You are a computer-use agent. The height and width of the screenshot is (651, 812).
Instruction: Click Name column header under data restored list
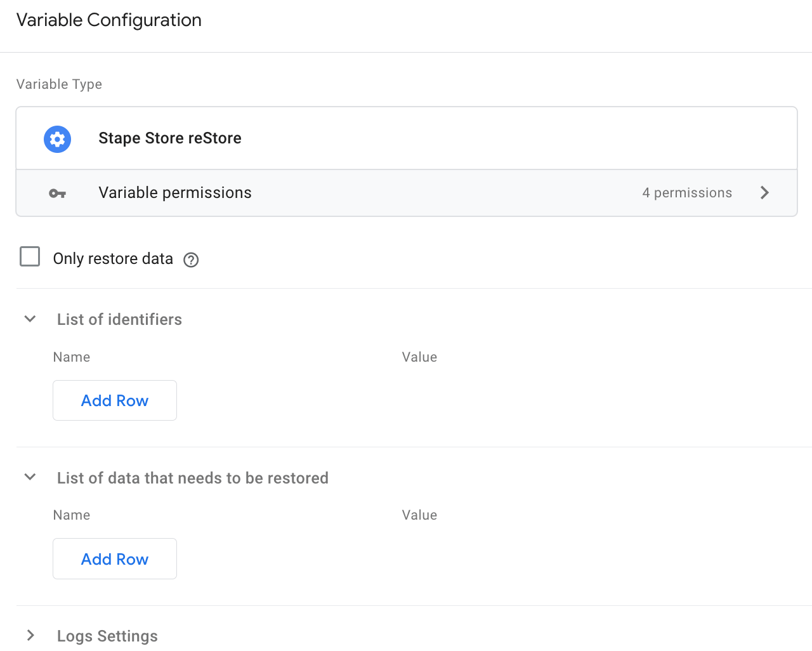pos(72,515)
